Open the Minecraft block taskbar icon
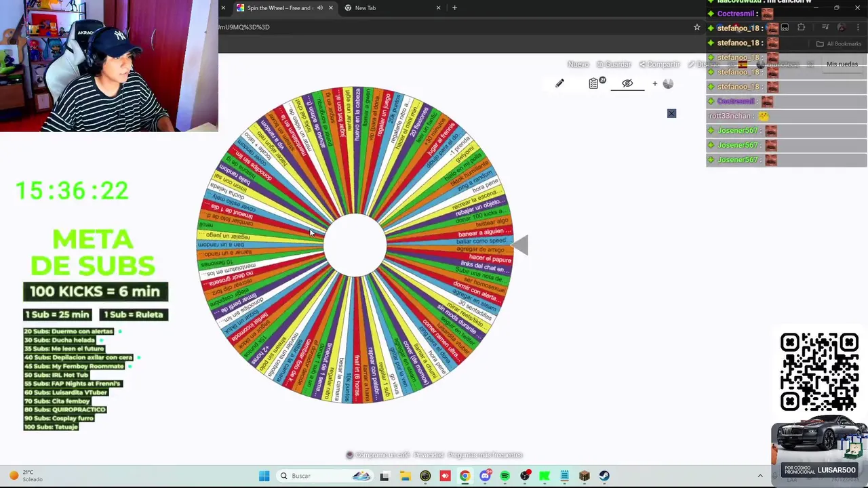 [x=585, y=476]
